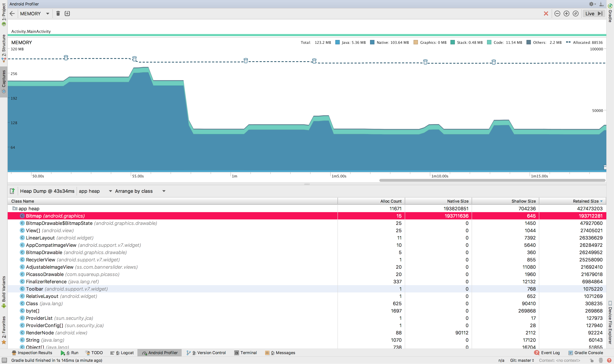Select the Bitmap (android.graphics) class row
Screen dimensions: 614x364
tap(307, 216)
